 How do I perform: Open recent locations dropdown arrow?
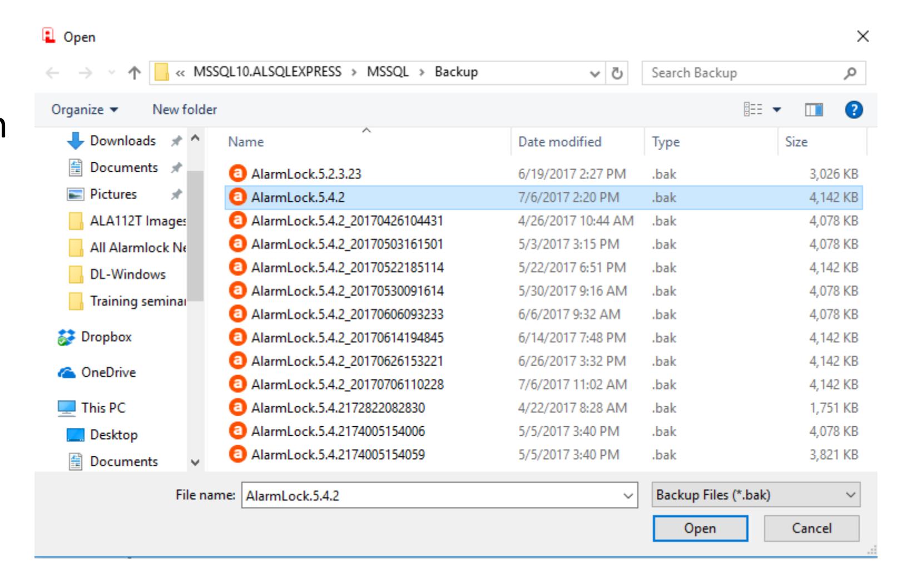tap(111, 73)
